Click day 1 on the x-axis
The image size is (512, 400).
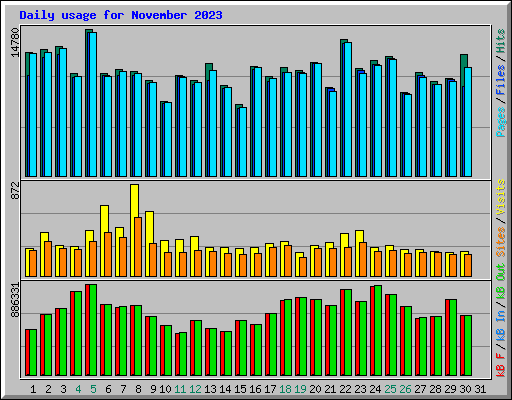(33, 389)
